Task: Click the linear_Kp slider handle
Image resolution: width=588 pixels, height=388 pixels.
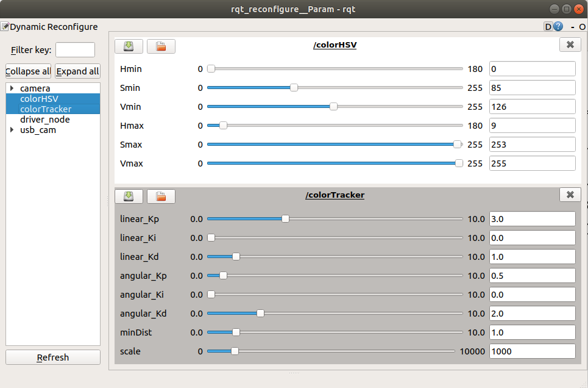Action: click(285, 218)
